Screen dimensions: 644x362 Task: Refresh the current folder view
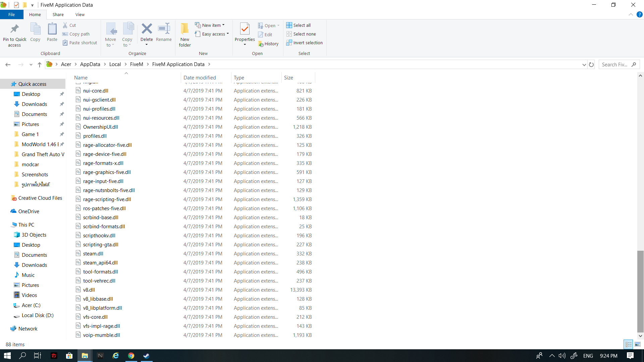coord(591,64)
